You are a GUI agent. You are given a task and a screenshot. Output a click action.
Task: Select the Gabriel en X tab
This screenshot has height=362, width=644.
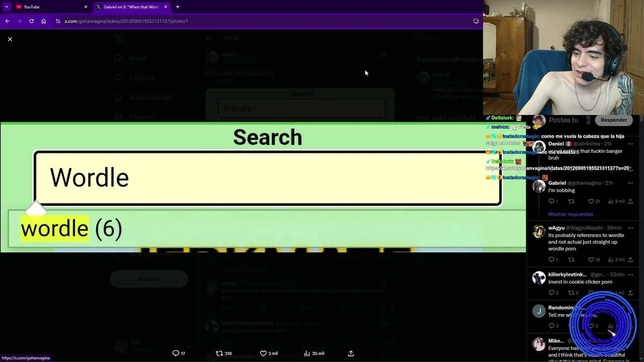(131, 7)
